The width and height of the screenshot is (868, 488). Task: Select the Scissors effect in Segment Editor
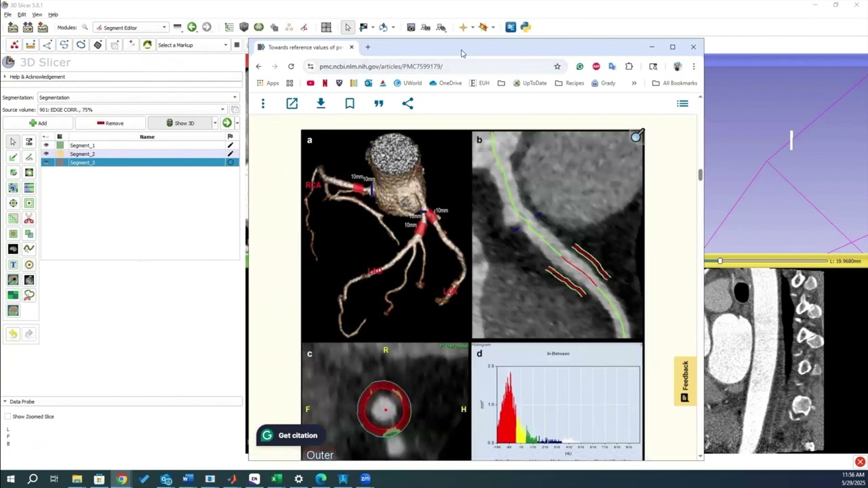point(28,219)
